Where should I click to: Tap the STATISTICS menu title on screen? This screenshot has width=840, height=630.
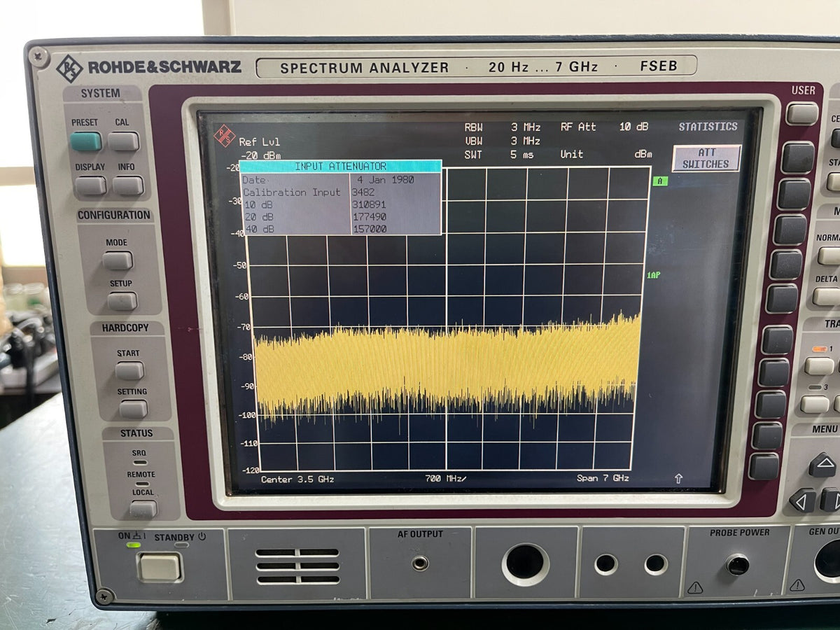(708, 127)
